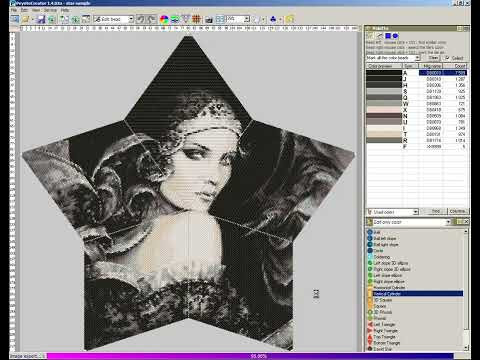Open the Edit menu
This screenshot has height=360, width=480.
[24, 10]
